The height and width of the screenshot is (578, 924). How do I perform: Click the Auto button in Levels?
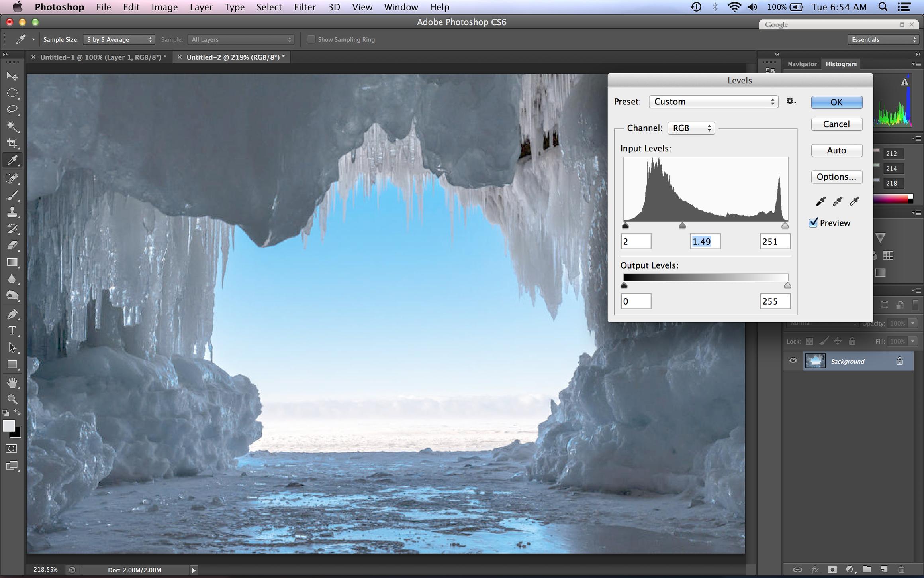pos(836,151)
